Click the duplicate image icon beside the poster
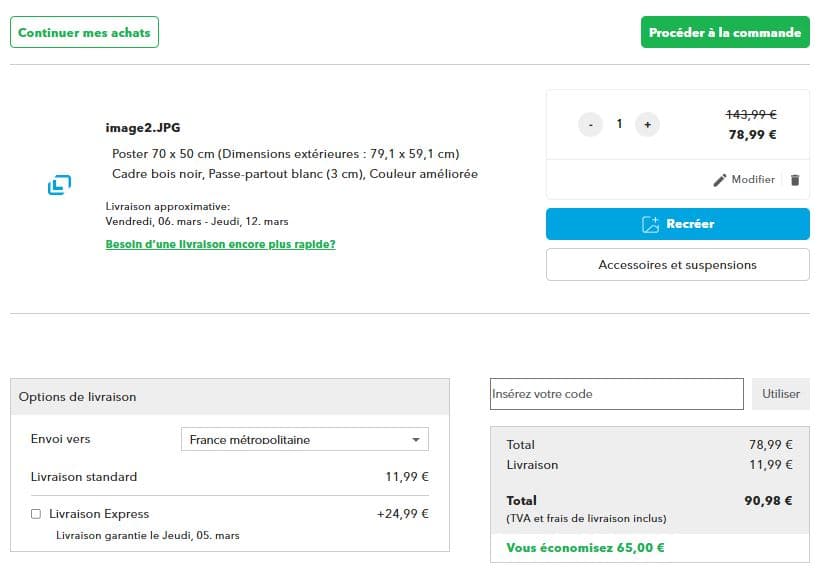 click(59, 185)
